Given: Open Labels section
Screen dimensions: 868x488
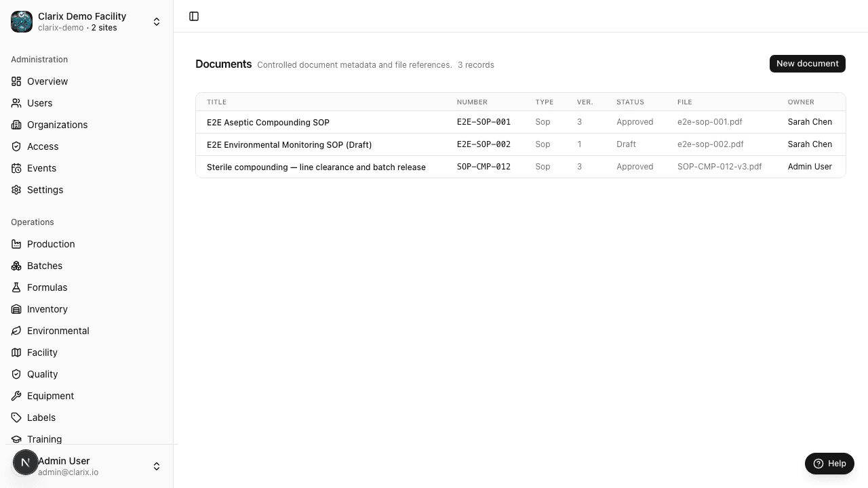Looking at the screenshot, I should click(x=87, y=418).
